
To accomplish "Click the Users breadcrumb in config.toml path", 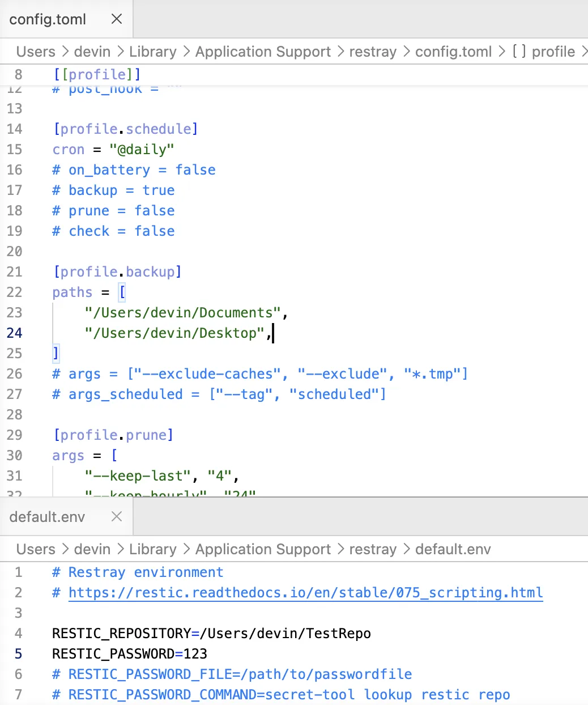I will click(x=36, y=52).
